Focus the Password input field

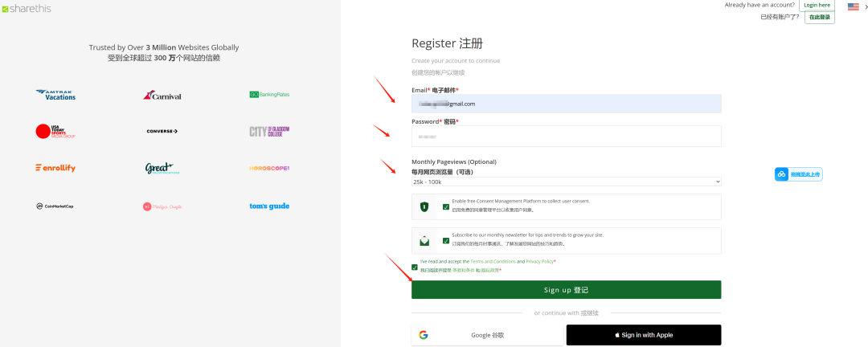click(567, 136)
